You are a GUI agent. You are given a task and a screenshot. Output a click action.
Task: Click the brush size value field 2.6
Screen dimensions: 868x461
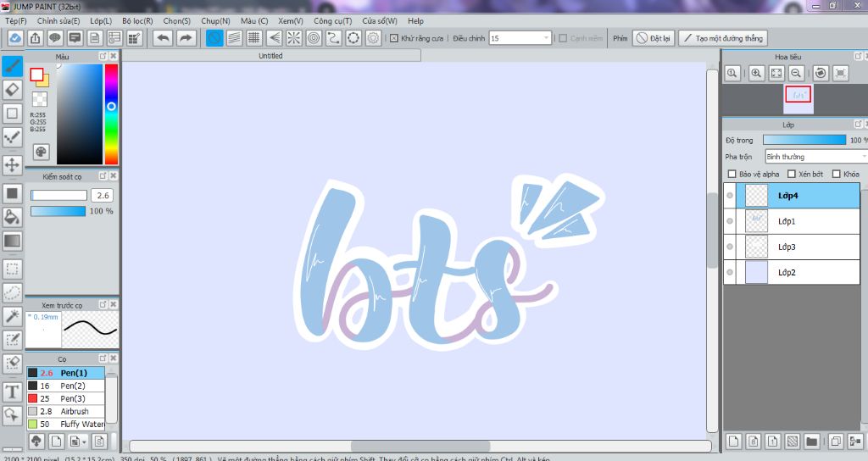pos(103,196)
